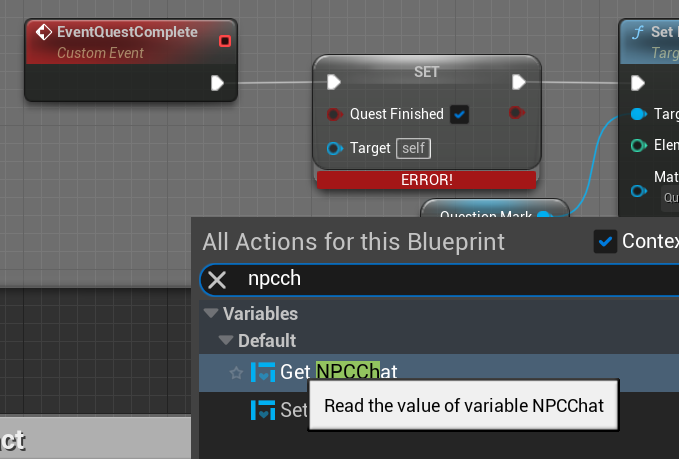679x459 pixels.
Task: Click the ERROR! banner on SET node
Action: point(427,180)
